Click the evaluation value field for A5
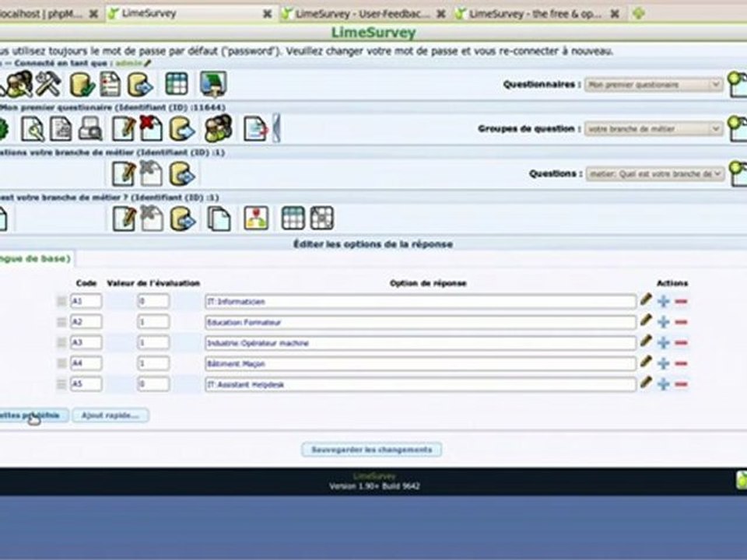The height and width of the screenshot is (560, 747). pyautogui.click(x=153, y=383)
